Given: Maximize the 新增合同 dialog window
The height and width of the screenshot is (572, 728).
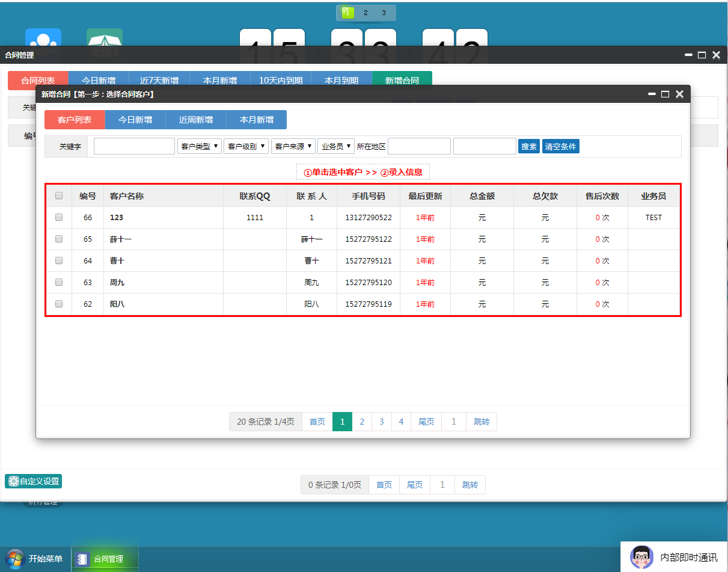Looking at the screenshot, I should [x=665, y=94].
